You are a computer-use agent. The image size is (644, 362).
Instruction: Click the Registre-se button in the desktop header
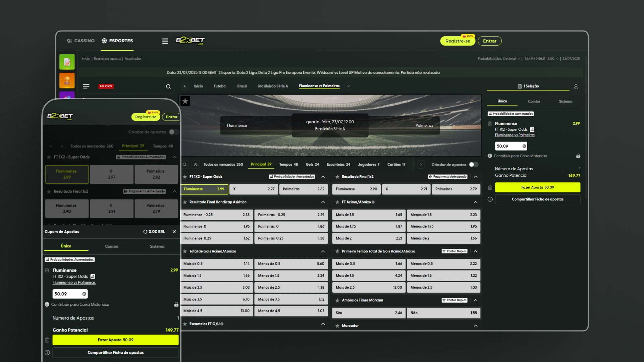click(458, 41)
